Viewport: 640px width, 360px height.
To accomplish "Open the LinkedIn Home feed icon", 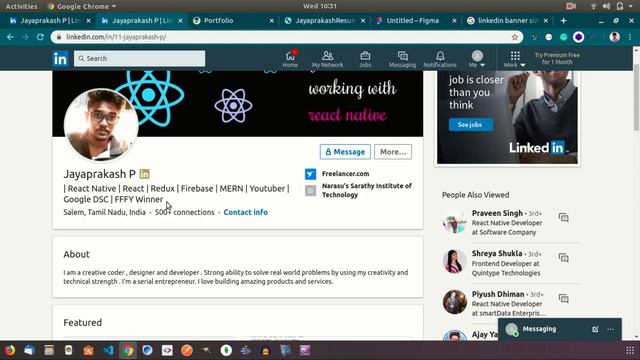I will click(290, 59).
